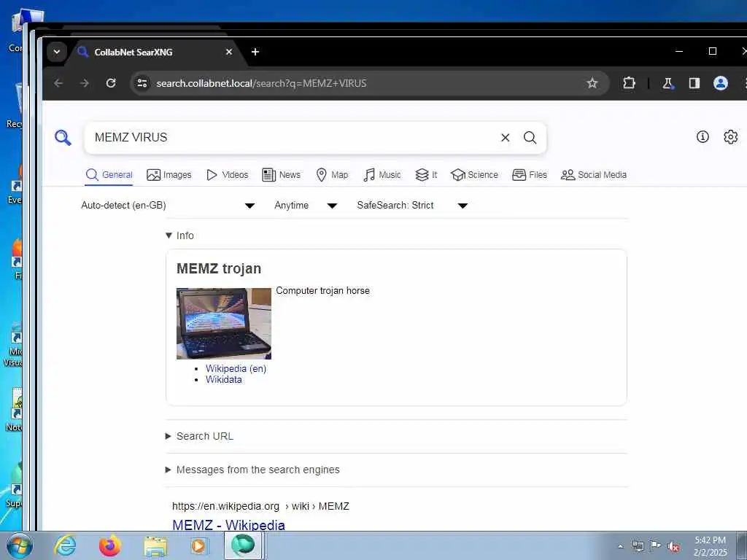Switch to the It category
The height and width of the screenshot is (560, 747).
pyautogui.click(x=426, y=175)
